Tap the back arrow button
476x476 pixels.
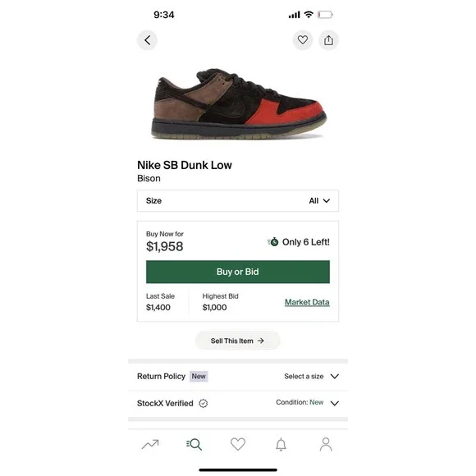click(x=147, y=40)
